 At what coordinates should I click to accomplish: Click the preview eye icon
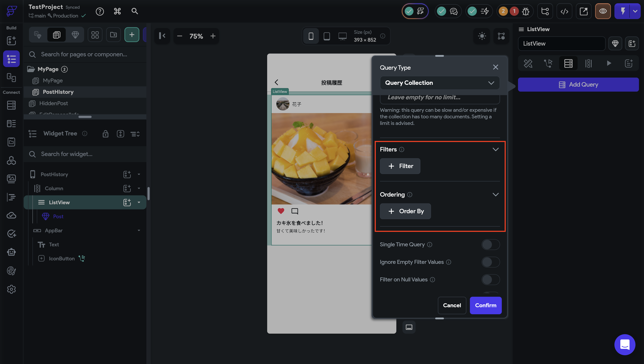[603, 11]
